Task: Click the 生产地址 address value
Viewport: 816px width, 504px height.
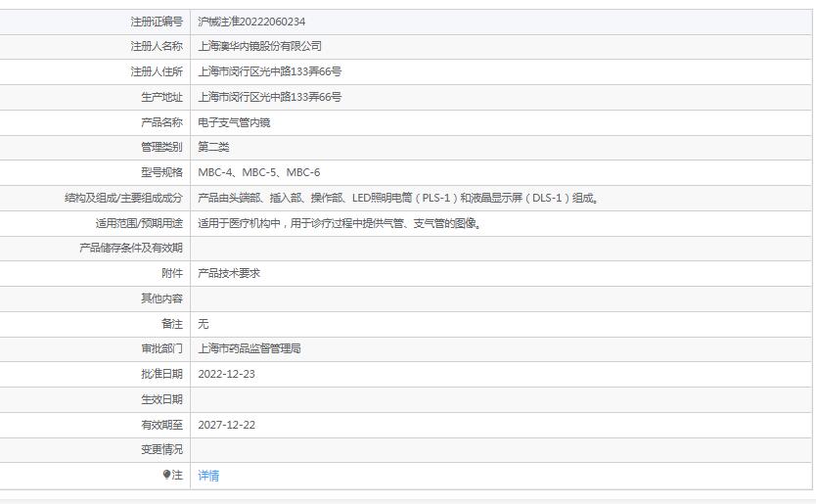Action: (x=269, y=97)
